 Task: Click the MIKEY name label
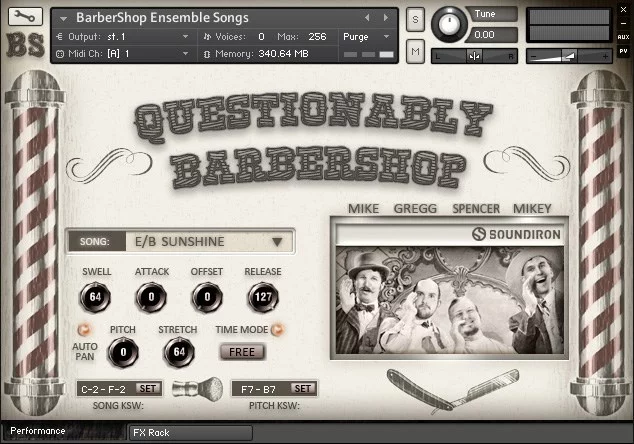pos(532,209)
